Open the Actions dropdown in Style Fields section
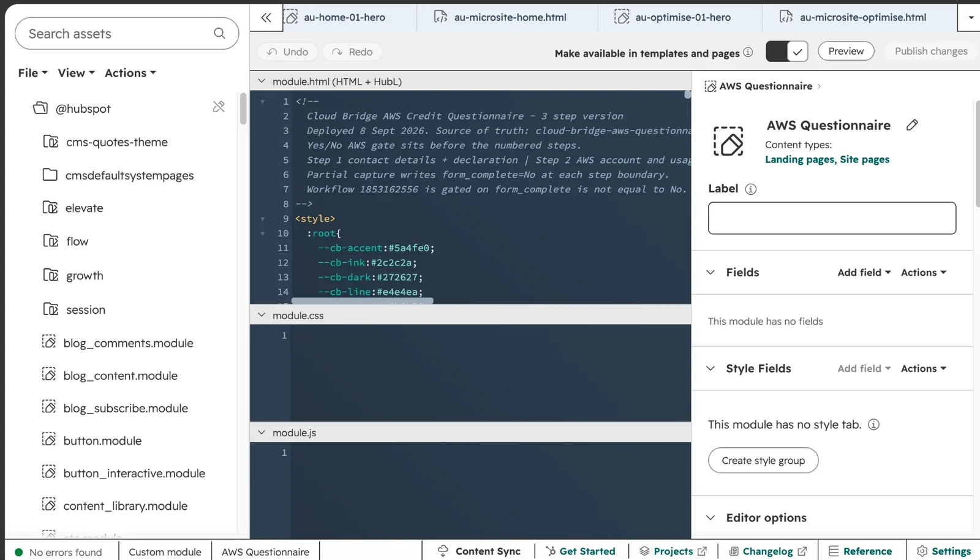980x560 pixels. coord(924,369)
